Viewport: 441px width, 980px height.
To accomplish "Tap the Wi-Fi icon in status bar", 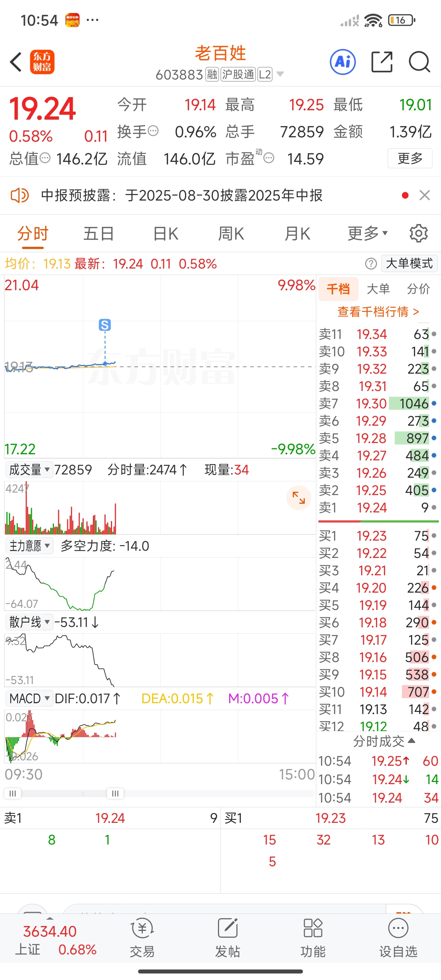I will (x=373, y=20).
